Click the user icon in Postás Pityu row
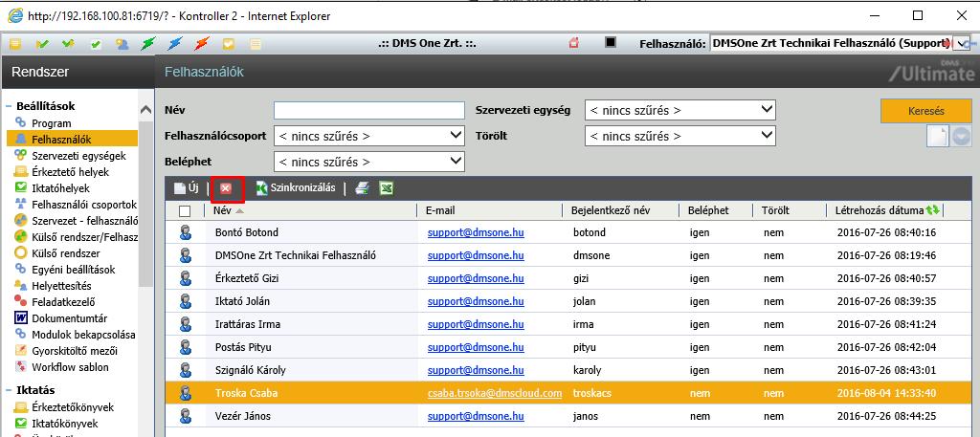Image resolution: width=980 pixels, height=437 pixels. (x=185, y=347)
